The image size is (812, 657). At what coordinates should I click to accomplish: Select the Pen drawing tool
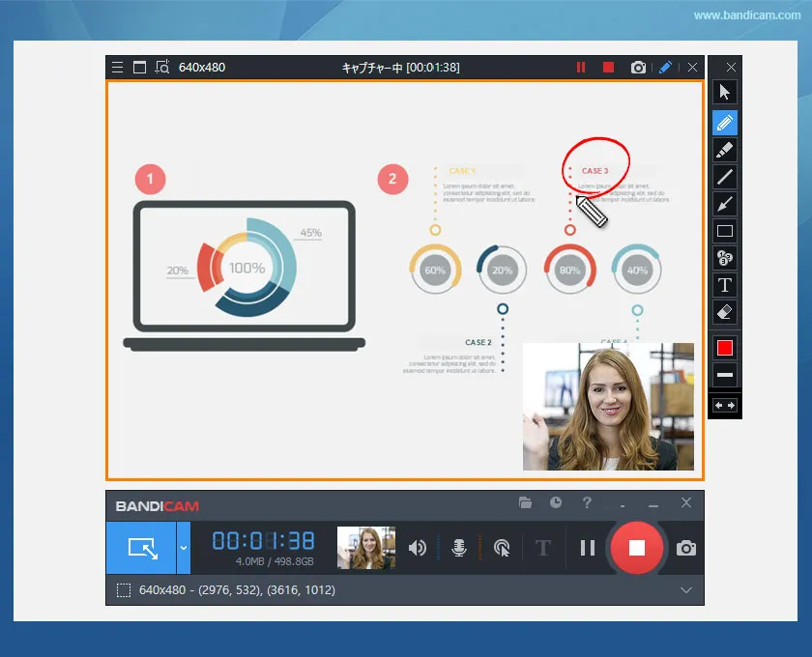(724, 124)
